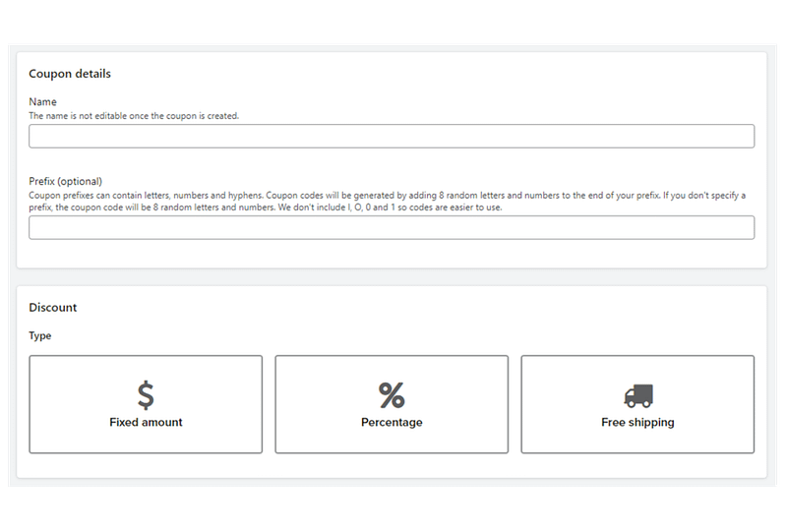The height and width of the screenshot is (532, 787).
Task: Click the 'Name' field label
Action: coord(42,102)
